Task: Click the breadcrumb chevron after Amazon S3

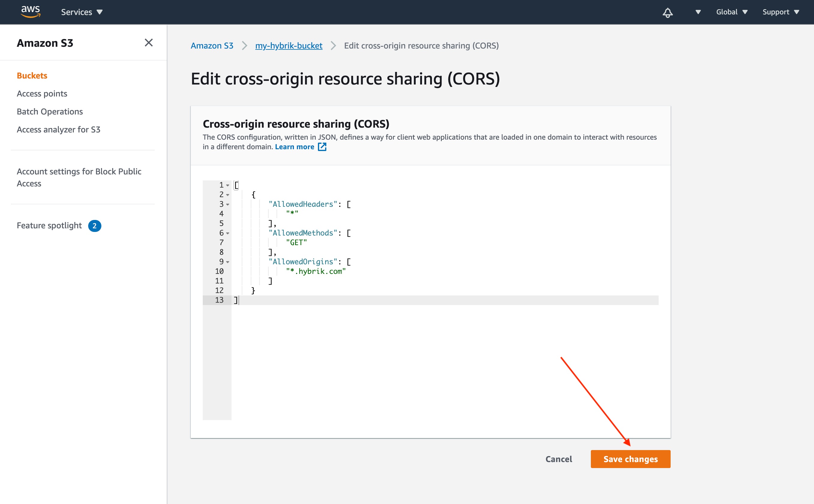Action: (244, 46)
